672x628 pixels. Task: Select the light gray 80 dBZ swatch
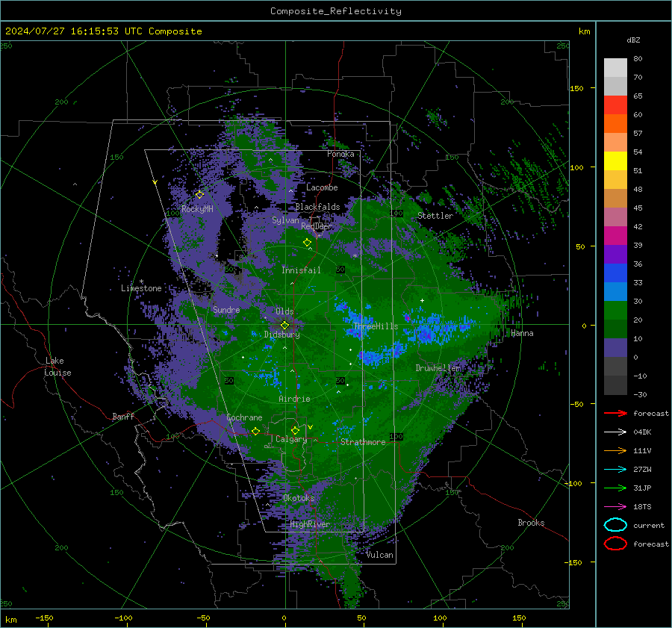coord(615,67)
